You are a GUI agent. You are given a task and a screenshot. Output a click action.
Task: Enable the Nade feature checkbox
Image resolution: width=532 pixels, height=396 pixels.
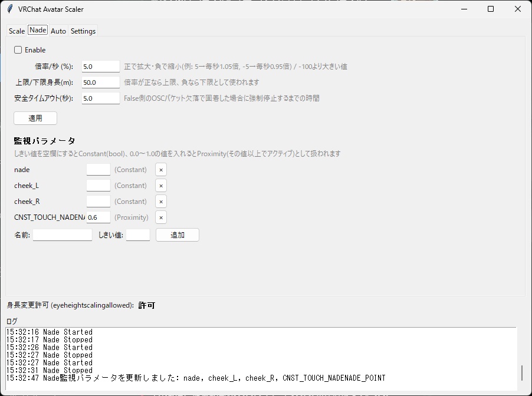[x=18, y=50]
